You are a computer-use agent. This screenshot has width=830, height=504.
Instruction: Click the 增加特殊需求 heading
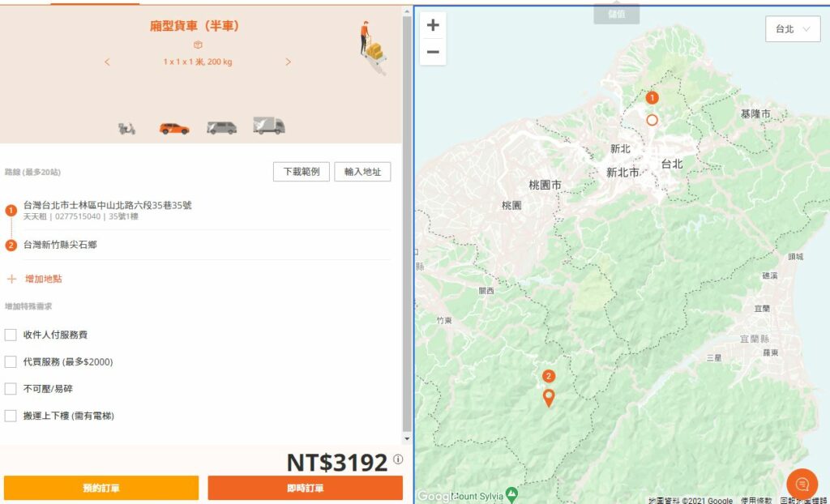28,306
